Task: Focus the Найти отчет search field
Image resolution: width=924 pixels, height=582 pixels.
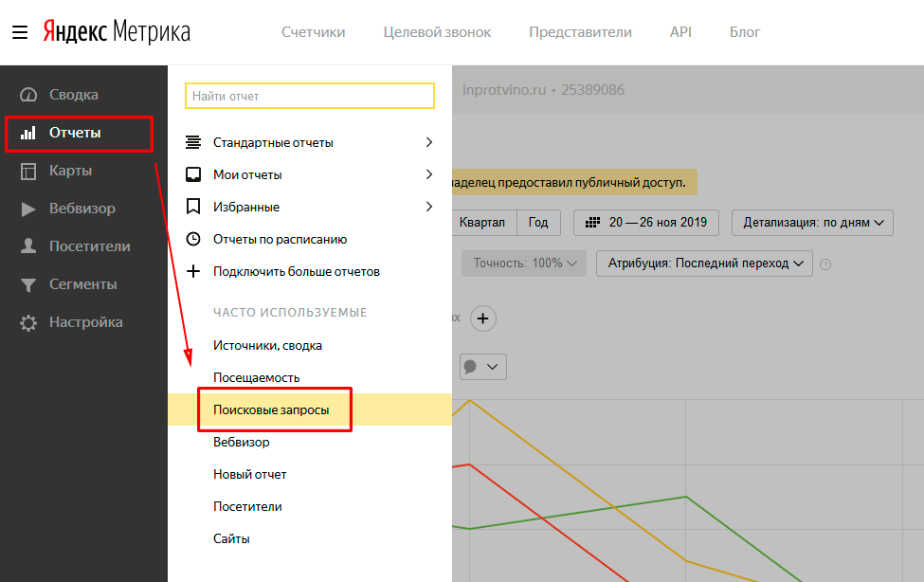Action: point(310,96)
